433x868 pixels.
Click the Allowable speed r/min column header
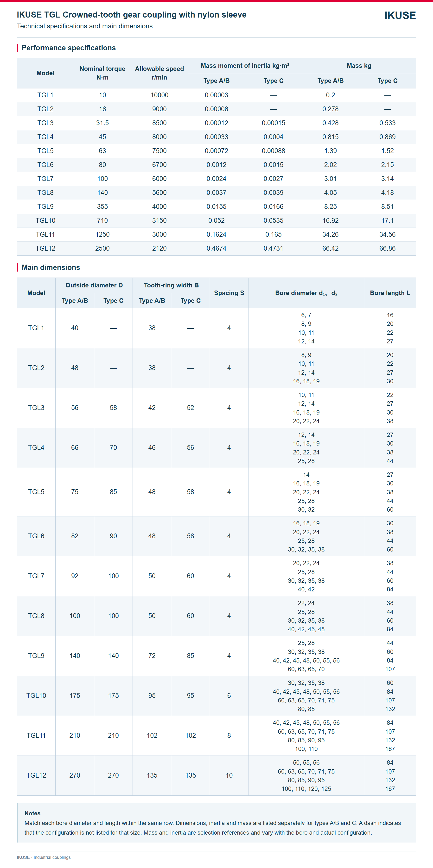[159, 73]
